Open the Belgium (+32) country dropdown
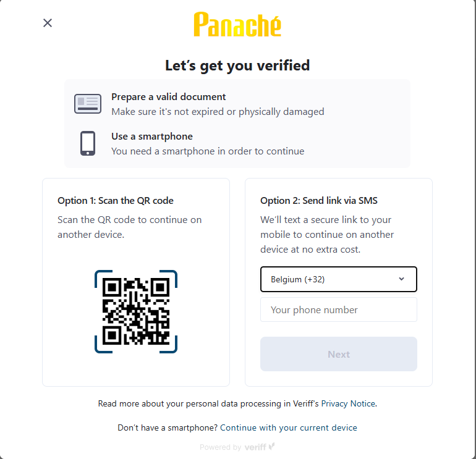 (339, 279)
